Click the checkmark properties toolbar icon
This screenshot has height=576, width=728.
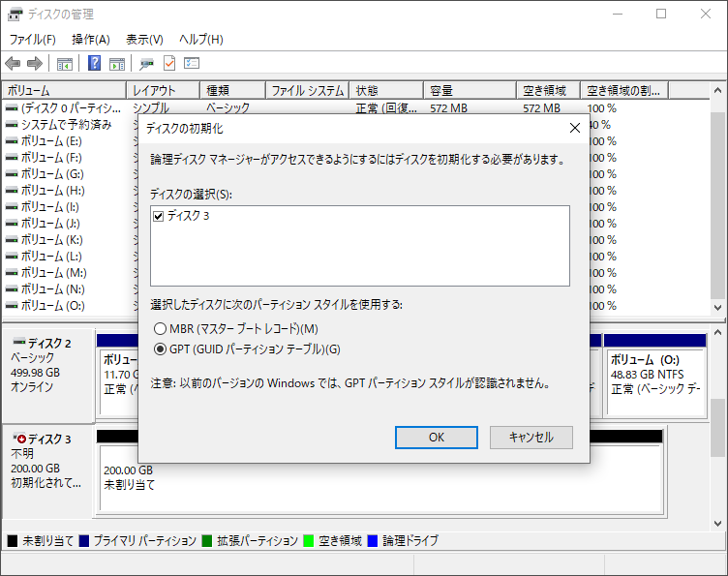tap(169, 63)
